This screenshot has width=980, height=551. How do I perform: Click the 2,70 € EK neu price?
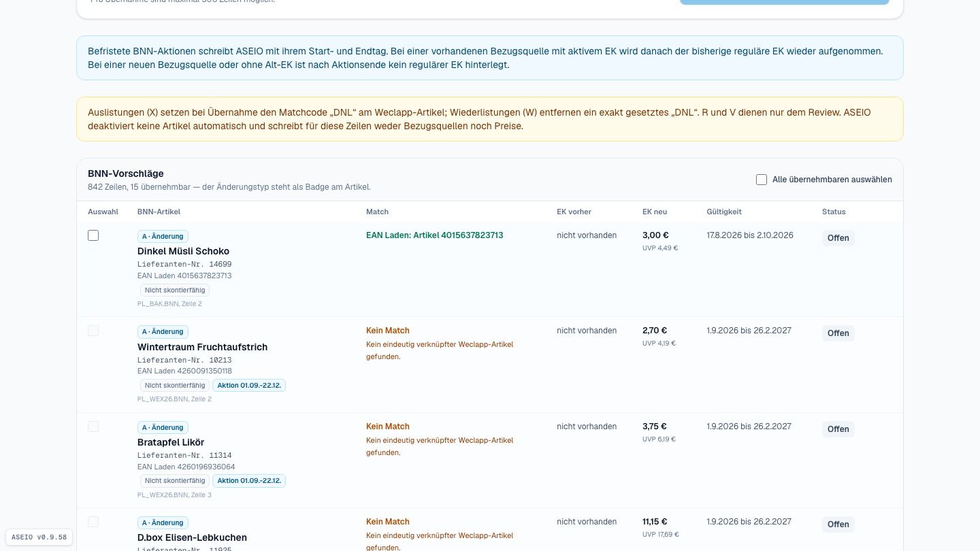pyautogui.click(x=655, y=331)
